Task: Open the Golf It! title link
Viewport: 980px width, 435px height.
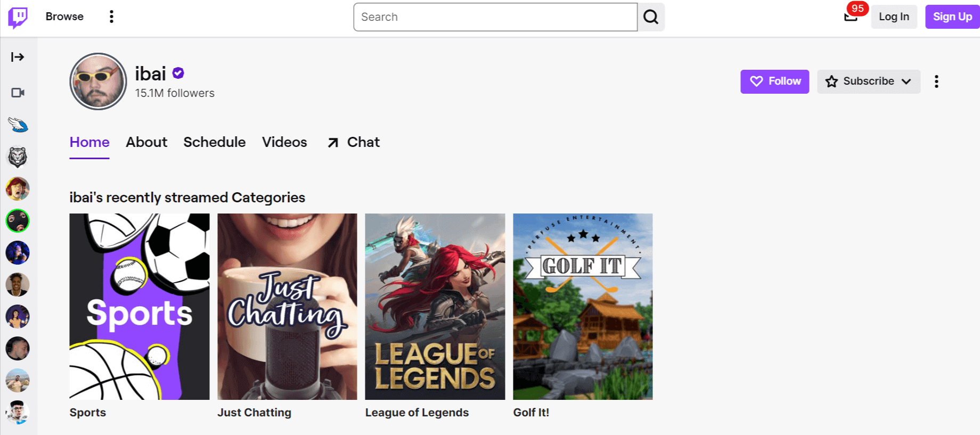Action: tap(531, 413)
